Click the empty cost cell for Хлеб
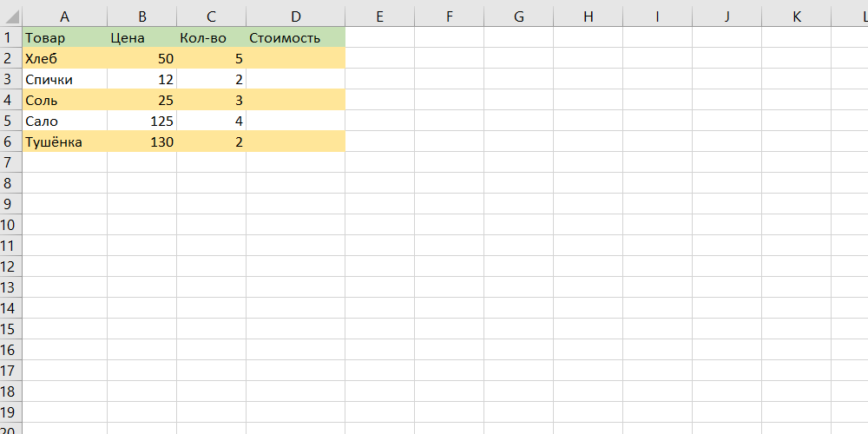Viewport: 868px width, 434px height. pyautogui.click(x=296, y=58)
